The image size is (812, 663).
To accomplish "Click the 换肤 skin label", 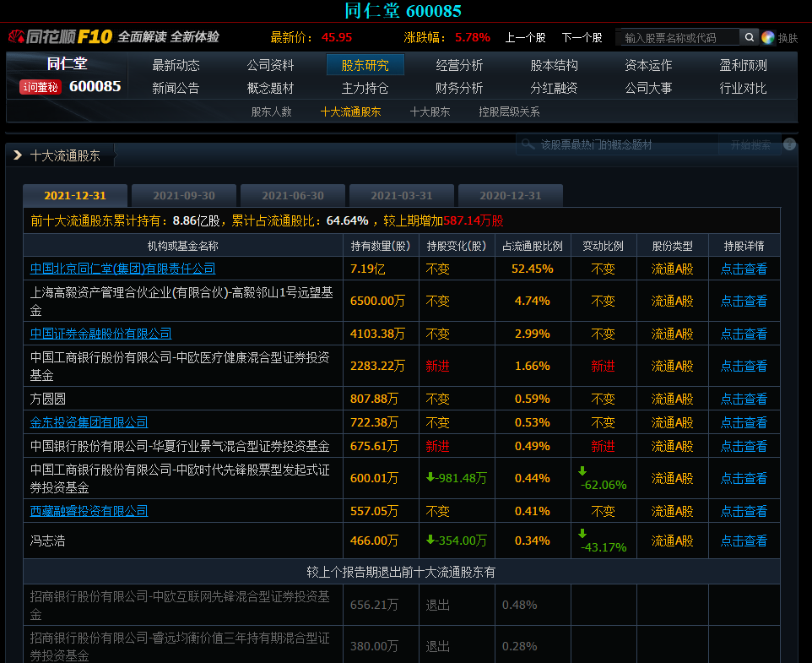I will click(x=788, y=38).
